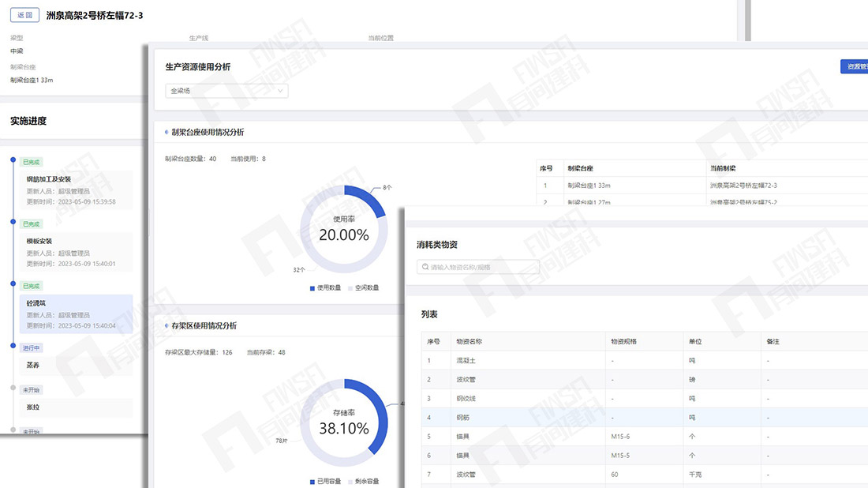Click the 当前存梁: 48 statistic
The height and width of the screenshot is (488, 868).
(266, 352)
